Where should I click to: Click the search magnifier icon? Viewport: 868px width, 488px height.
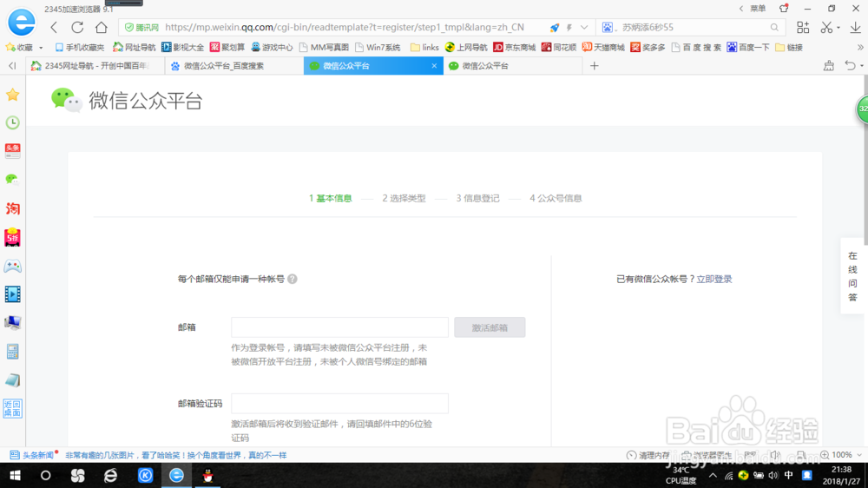[774, 27]
